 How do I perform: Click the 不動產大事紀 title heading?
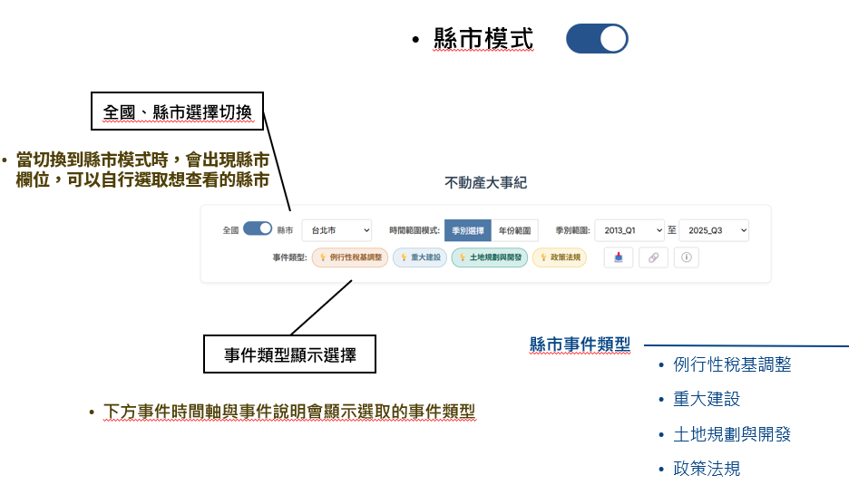point(485,182)
